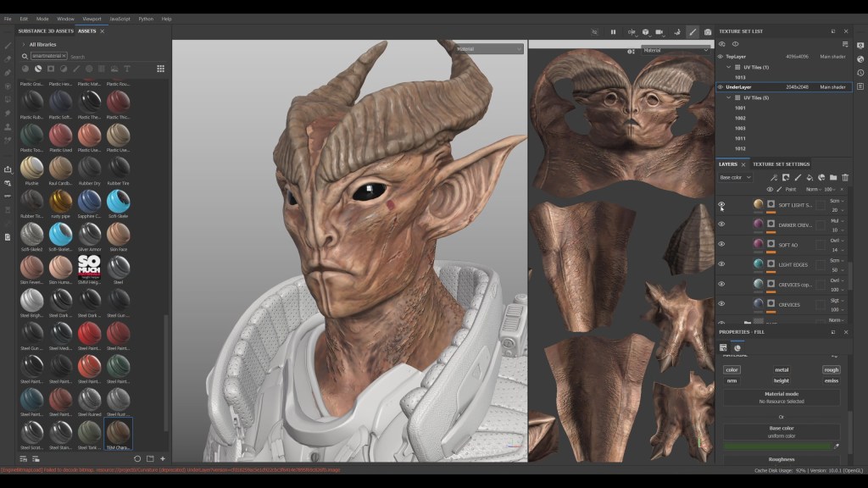Viewport: 868px width, 488px height.
Task: Filter assets by brushes icon
Action: 76,69
